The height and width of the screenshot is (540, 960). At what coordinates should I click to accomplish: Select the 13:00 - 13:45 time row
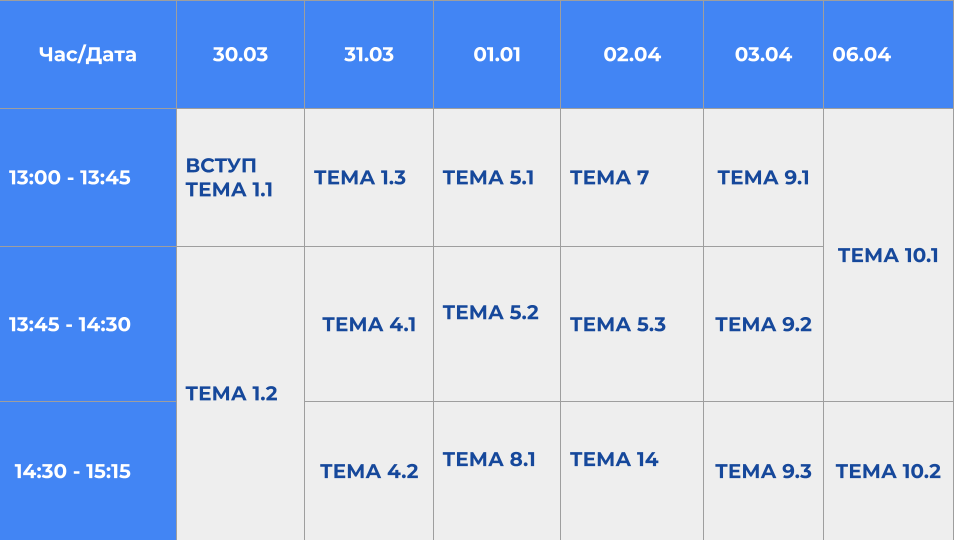coord(70,178)
